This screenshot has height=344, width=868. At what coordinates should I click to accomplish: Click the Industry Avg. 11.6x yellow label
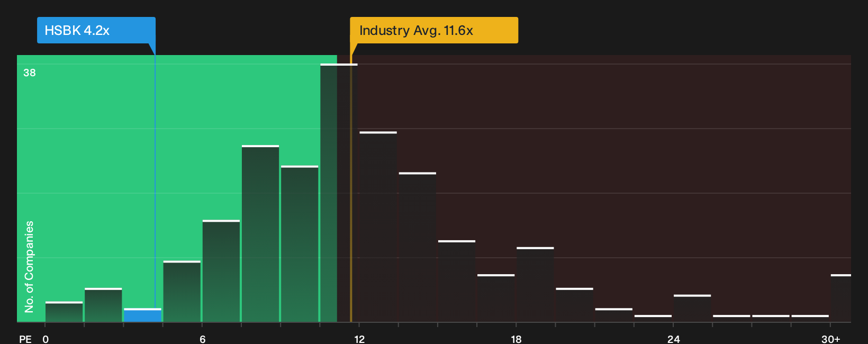point(434,30)
